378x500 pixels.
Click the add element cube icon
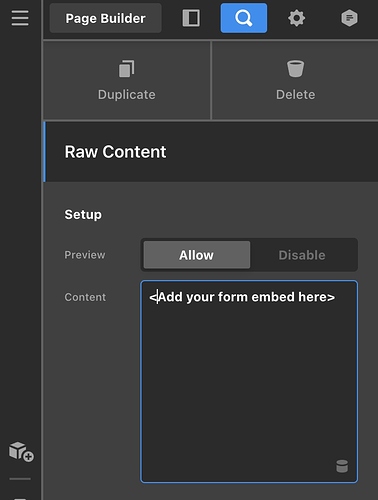click(x=21, y=452)
